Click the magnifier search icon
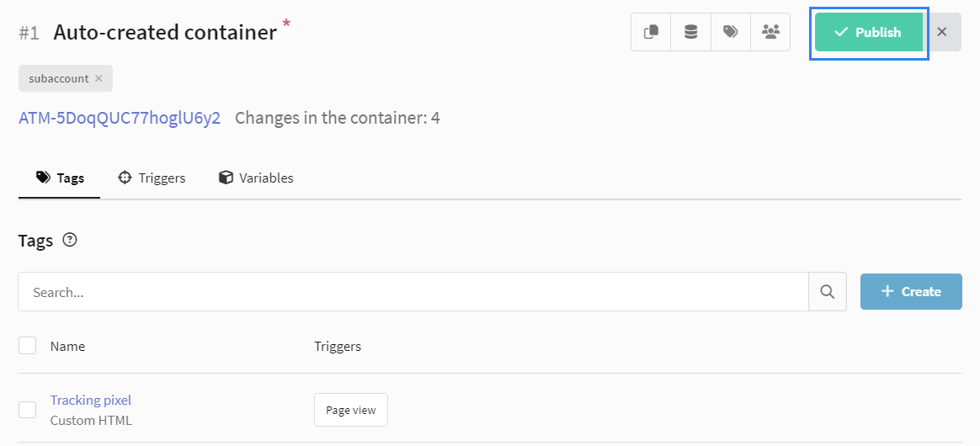Image resolution: width=980 pixels, height=446 pixels. (828, 292)
